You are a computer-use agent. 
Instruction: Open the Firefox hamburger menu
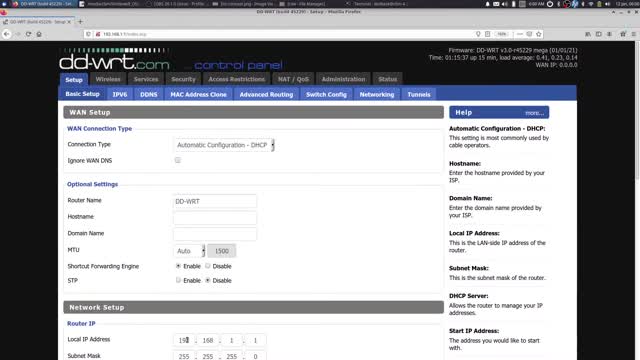coord(633,34)
